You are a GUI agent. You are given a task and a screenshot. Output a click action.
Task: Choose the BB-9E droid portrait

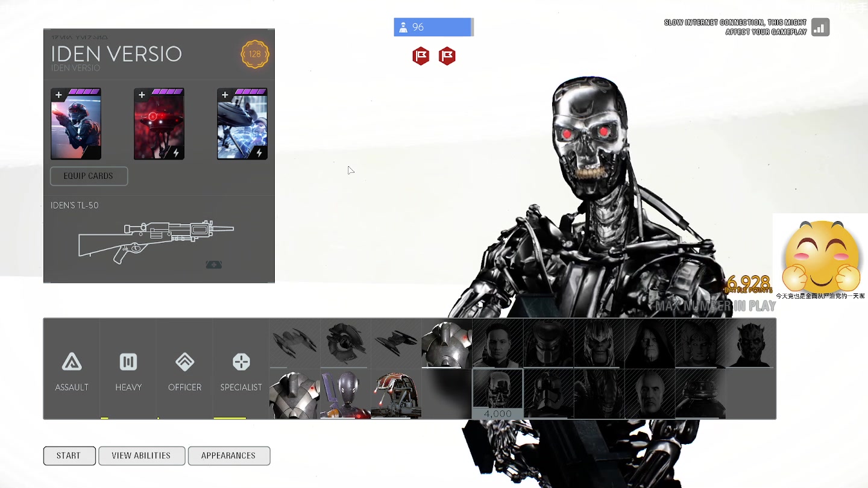click(700, 394)
